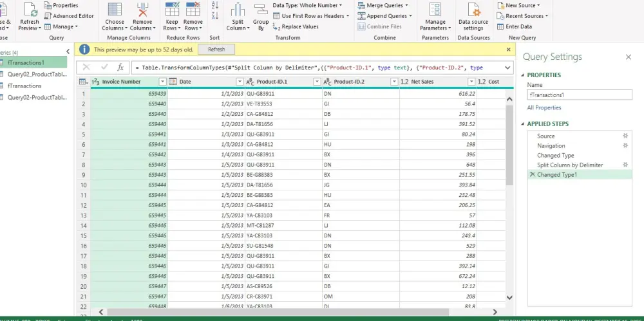Open the Advanced Editor
Screen dimensions: 644x321
coord(69,16)
